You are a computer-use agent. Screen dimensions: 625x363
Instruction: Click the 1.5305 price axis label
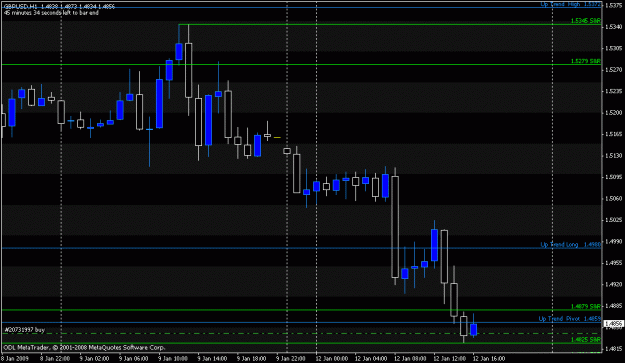613,48
